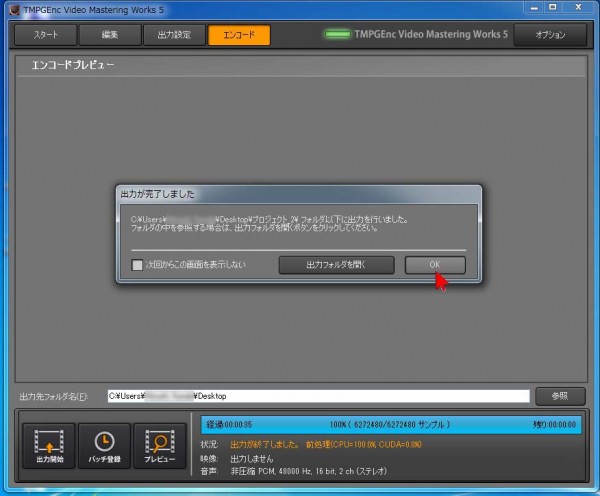Check 次回からこの画面を表示しない checkbox
Screen dimensions: 600x496
(137, 265)
